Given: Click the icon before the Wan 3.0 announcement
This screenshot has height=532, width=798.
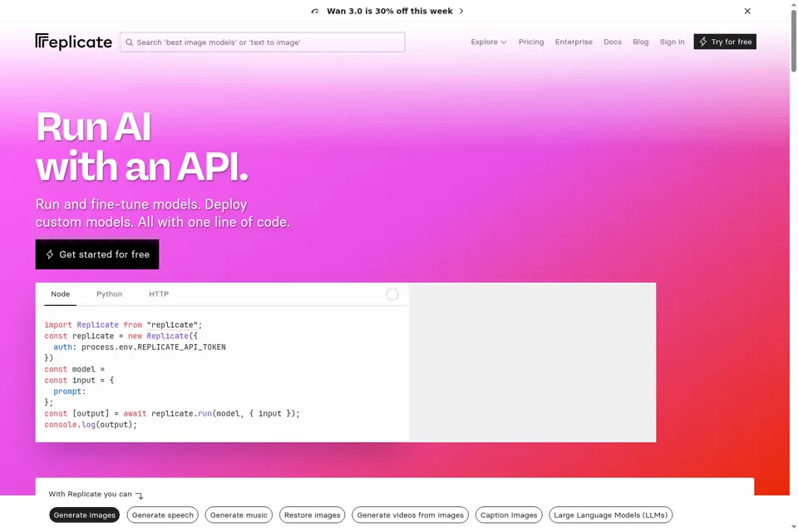Looking at the screenshot, I should click(x=315, y=11).
